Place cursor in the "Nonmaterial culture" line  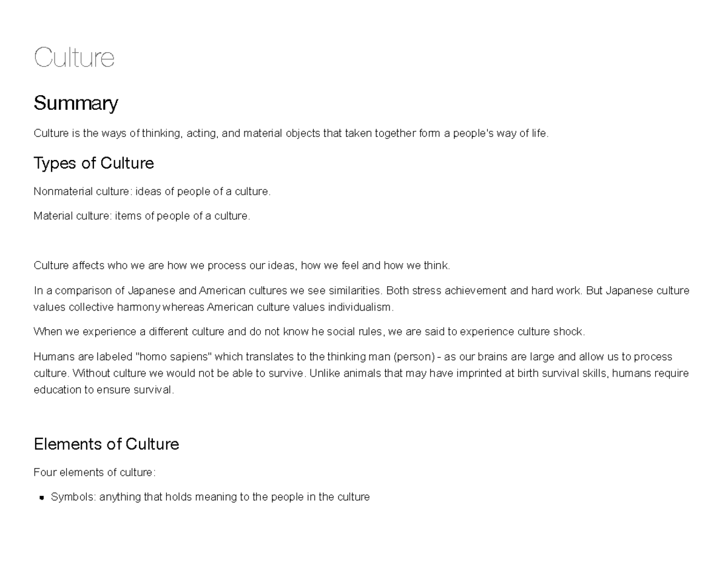[152, 192]
